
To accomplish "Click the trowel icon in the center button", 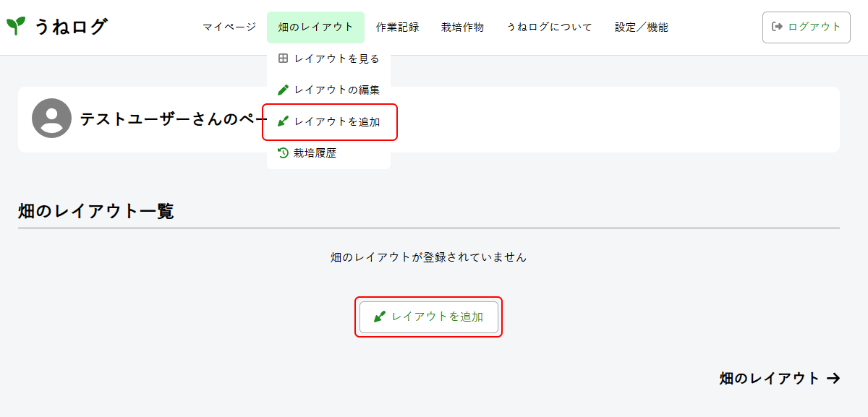I will coord(380,317).
